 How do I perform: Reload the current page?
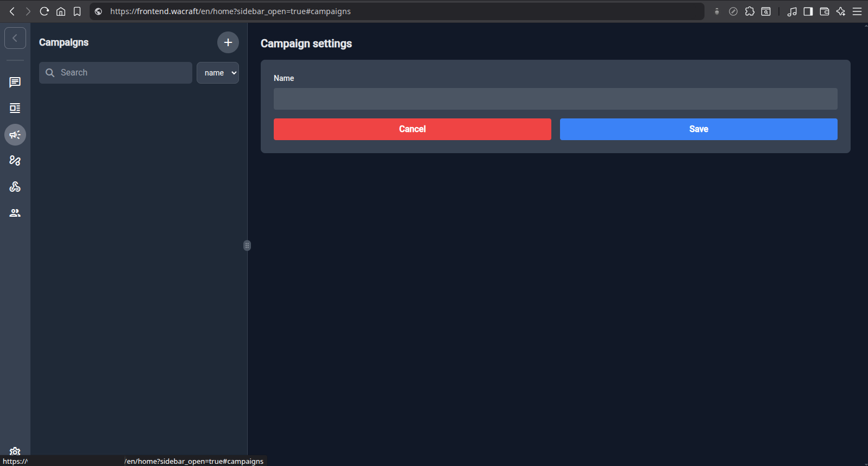(45, 11)
